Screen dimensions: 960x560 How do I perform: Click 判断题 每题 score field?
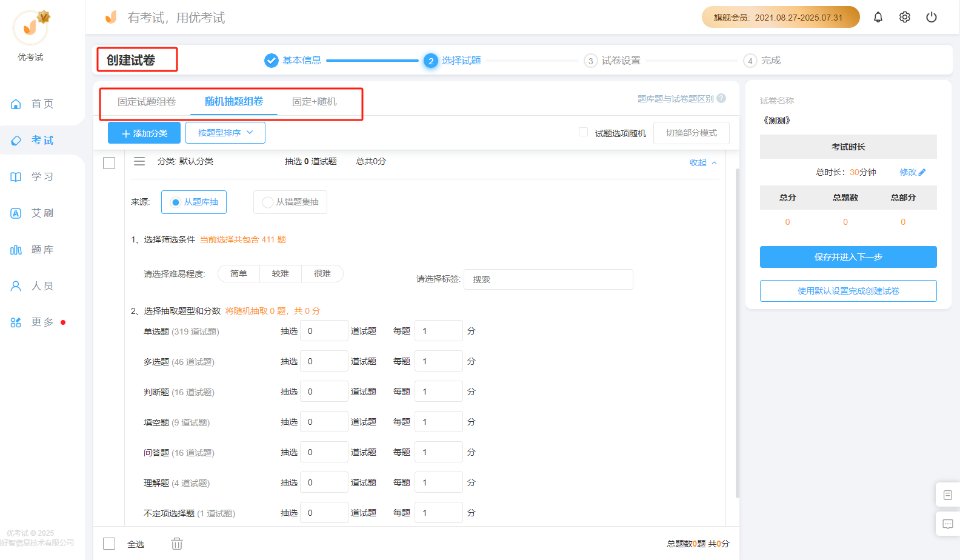439,392
